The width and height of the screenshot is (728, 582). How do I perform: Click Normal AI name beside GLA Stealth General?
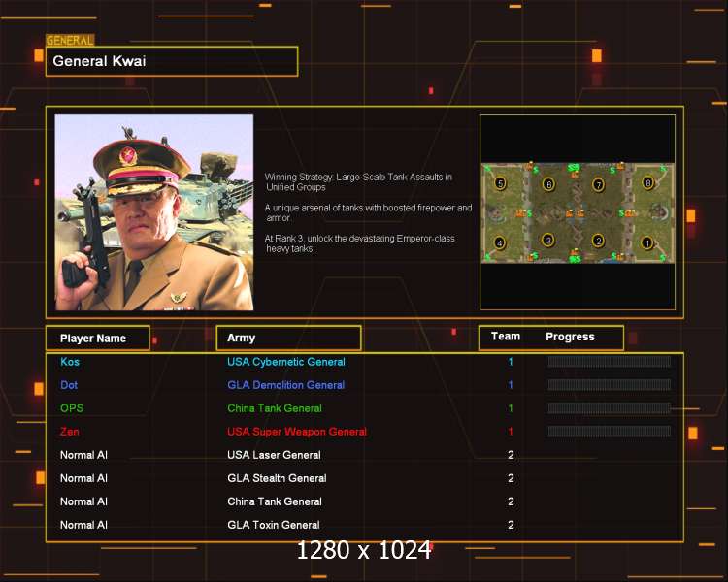(x=83, y=478)
